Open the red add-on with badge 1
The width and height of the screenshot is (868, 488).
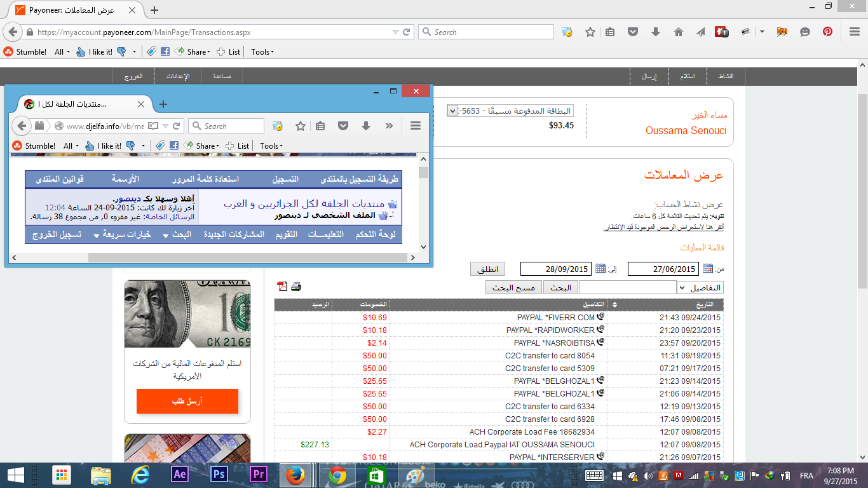(x=721, y=32)
